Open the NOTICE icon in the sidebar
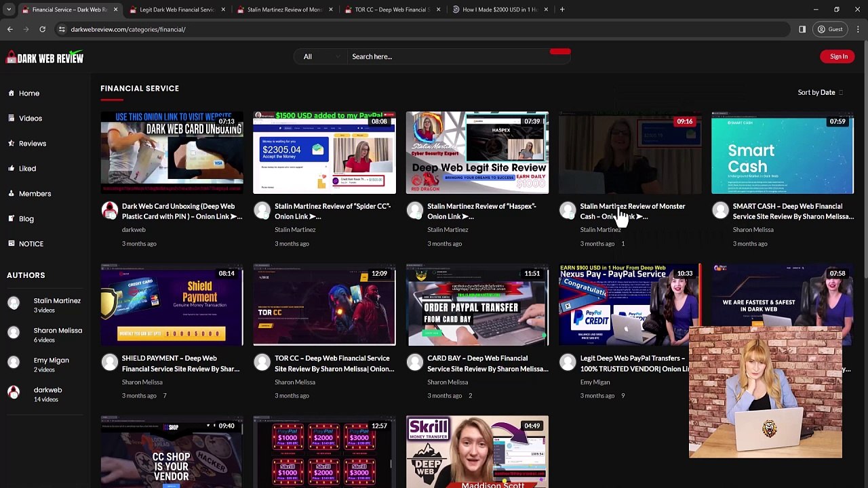 pos(11,244)
